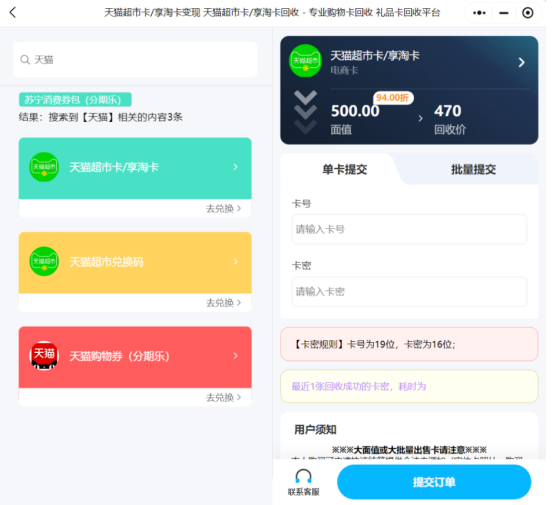Click the small arrow between 面值 and 回收价
The width and height of the screenshot is (554, 505).
[420, 118]
